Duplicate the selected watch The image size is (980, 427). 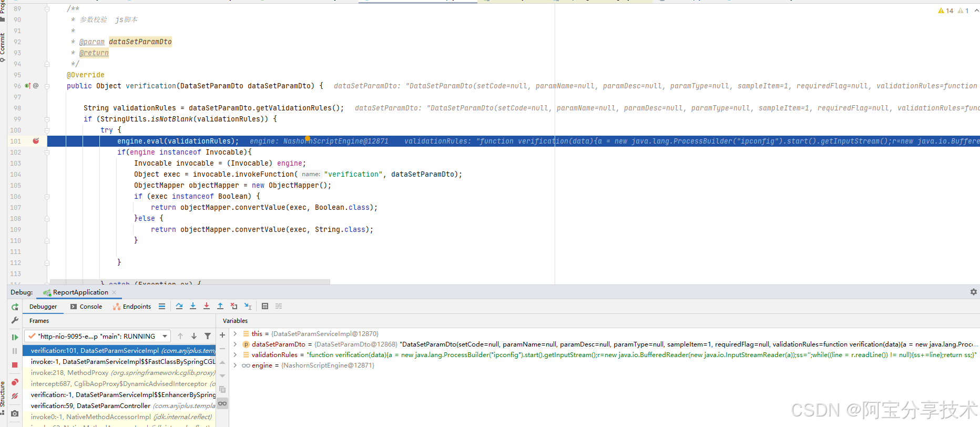coord(222,390)
